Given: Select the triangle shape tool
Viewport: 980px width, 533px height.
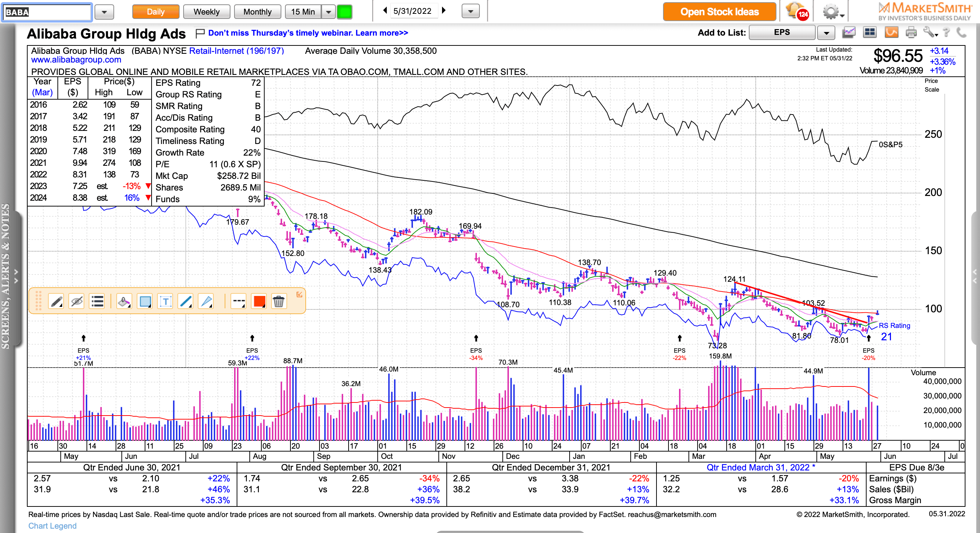Looking at the screenshot, I should coord(206,302).
